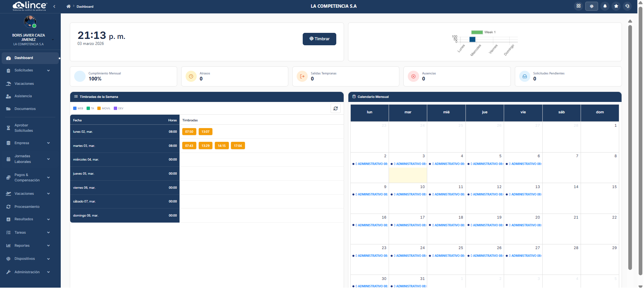
Task: Expand the Solicitudes submenu chevron
Action: pyautogui.click(x=48, y=70)
